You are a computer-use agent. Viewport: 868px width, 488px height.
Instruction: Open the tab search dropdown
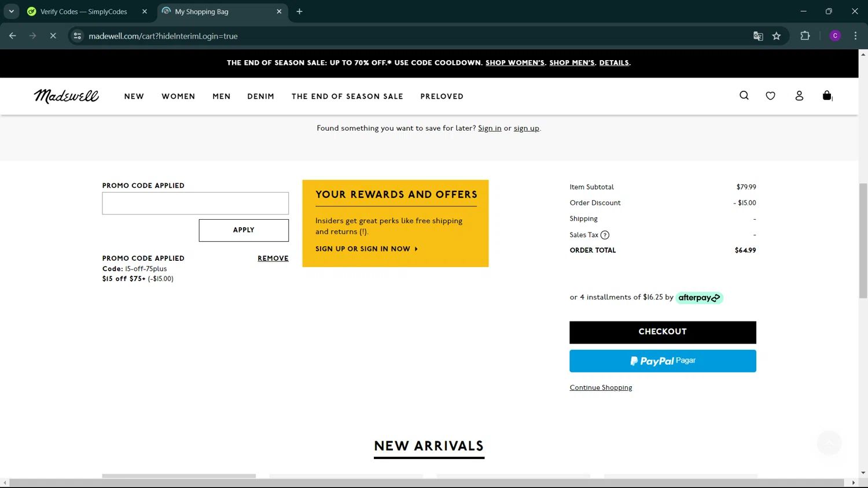[x=11, y=12]
